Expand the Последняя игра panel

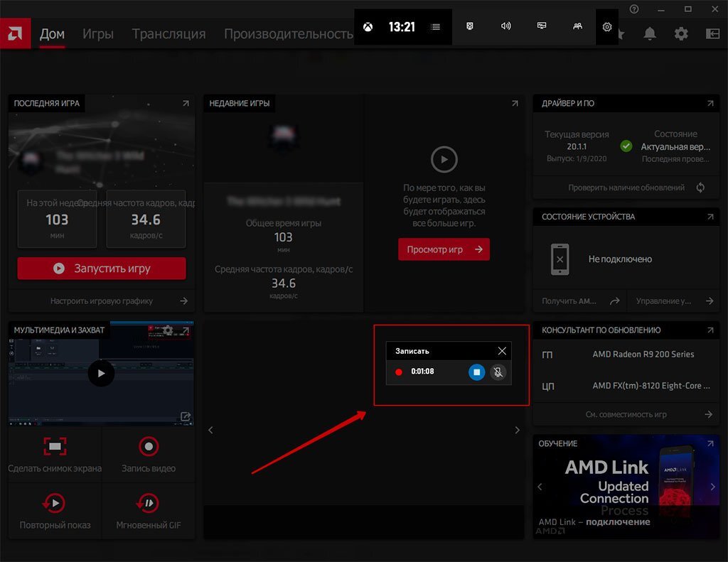point(186,104)
